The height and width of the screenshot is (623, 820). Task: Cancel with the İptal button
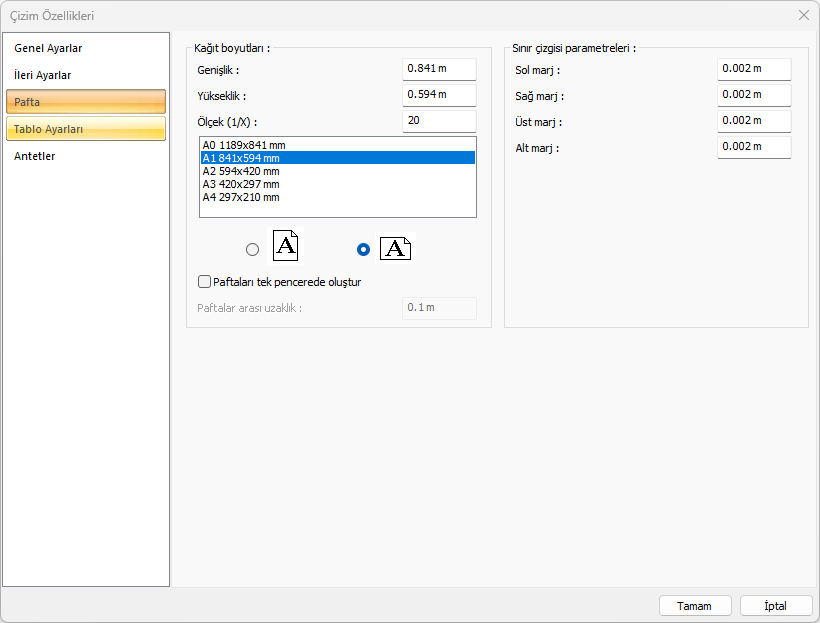click(775, 606)
